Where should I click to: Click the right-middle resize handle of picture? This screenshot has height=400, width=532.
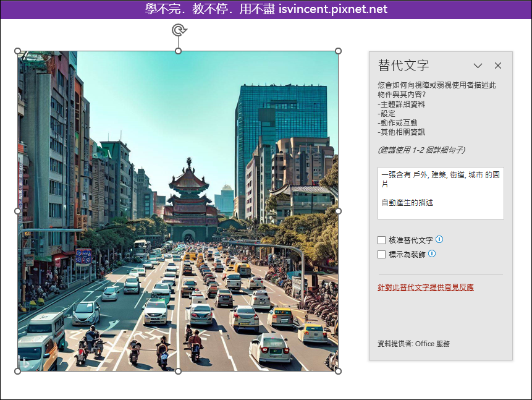[x=338, y=211]
